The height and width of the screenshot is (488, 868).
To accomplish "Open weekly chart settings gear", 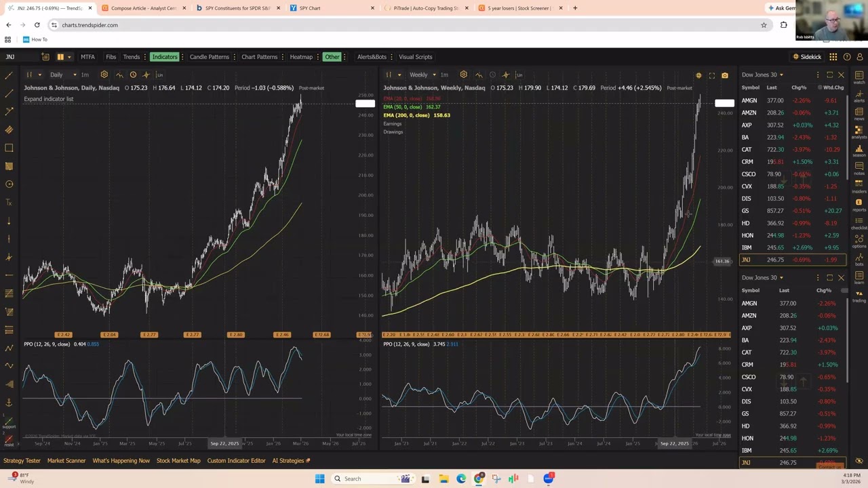I will coord(463,75).
